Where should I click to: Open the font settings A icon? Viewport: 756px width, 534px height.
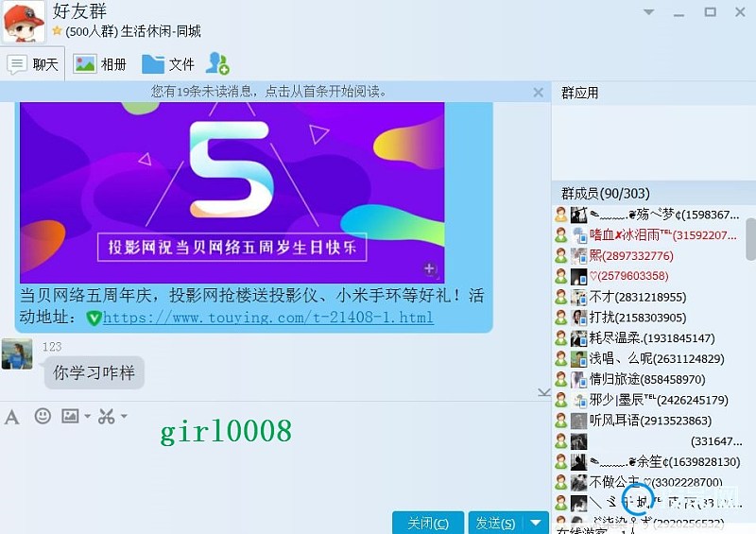point(12,416)
